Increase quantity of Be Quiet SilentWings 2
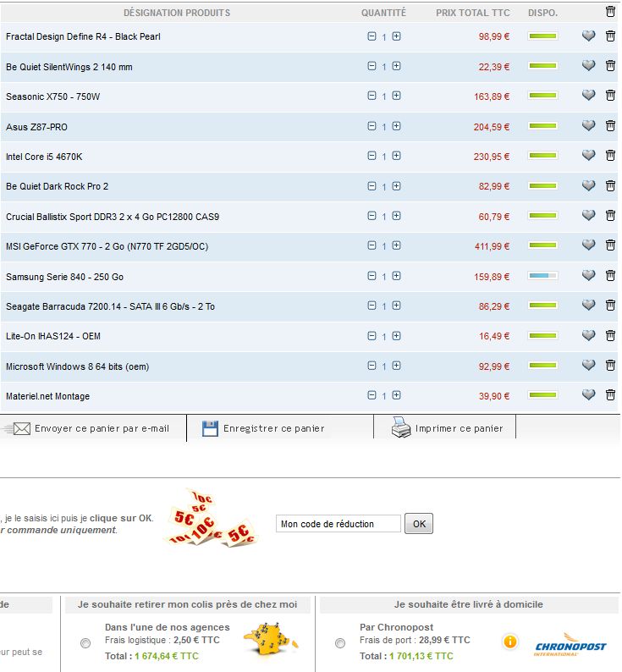The width and height of the screenshot is (622, 672). [x=397, y=66]
